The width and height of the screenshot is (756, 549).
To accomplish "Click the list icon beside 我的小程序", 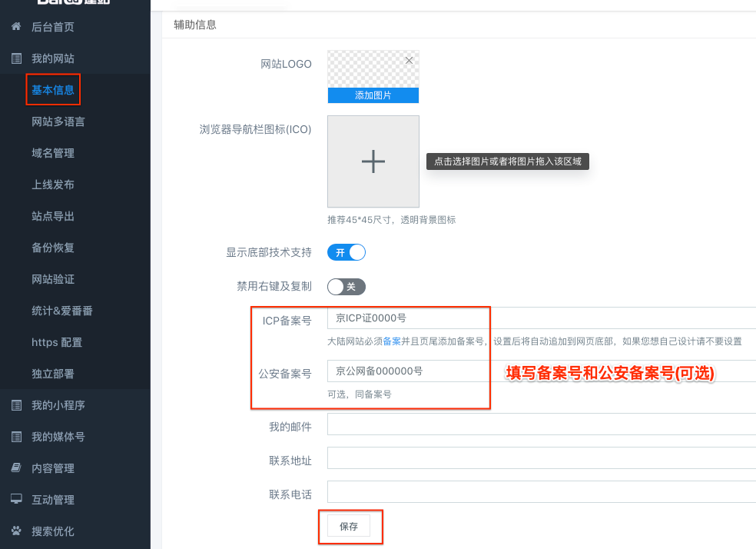I will [x=16, y=405].
